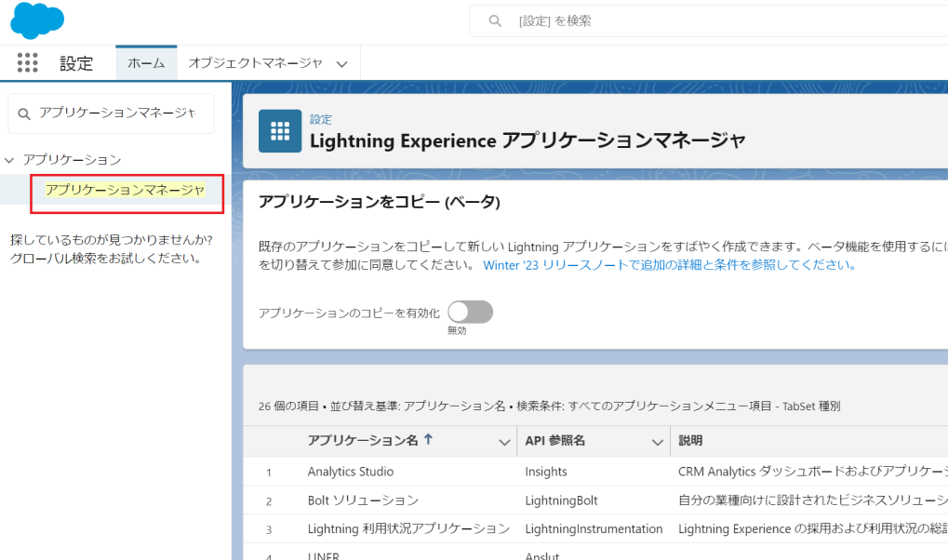Image resolution: width=948 pixels, height=560 pixels.
Task: Click the 設定 breadcrumb link in header
Action: [x=321, y=120]
